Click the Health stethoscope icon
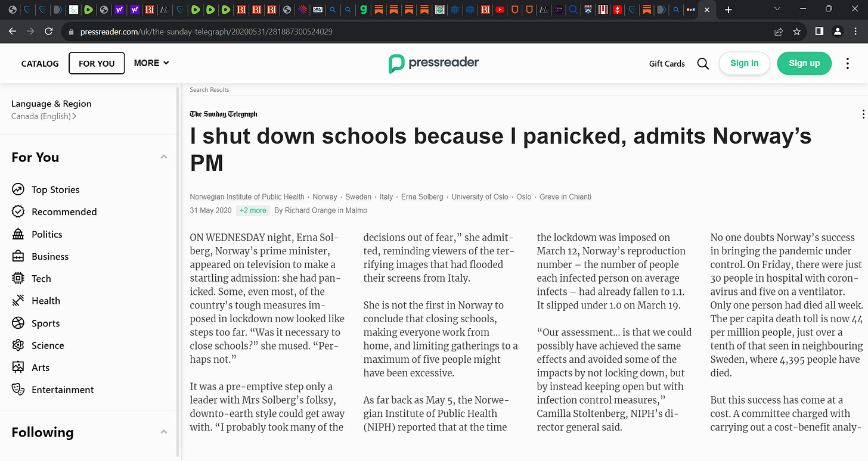 [18, 301]
